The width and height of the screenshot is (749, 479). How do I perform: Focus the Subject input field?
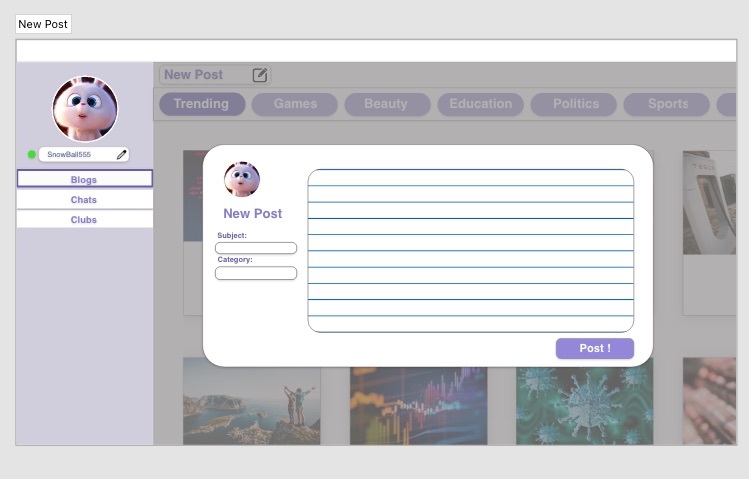click(256, 248)
